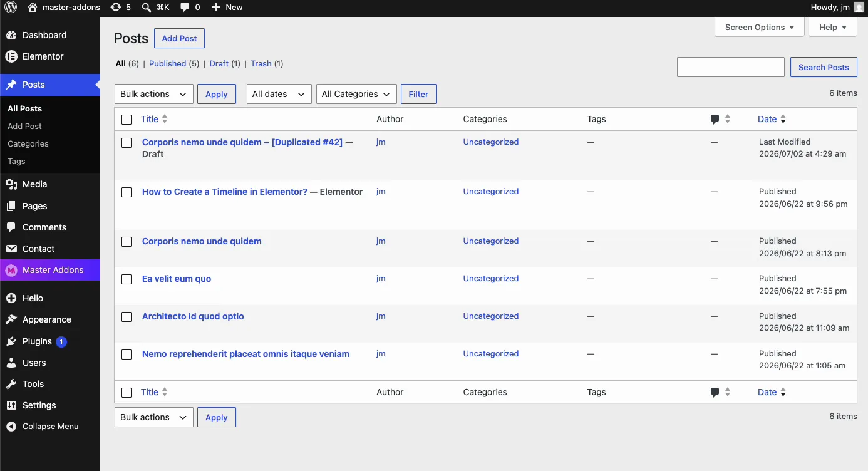Image resolution: width=868 pixels, height=471 pixels.
Task: Open the Add Post submenu item
Action: tap(25, 126)
